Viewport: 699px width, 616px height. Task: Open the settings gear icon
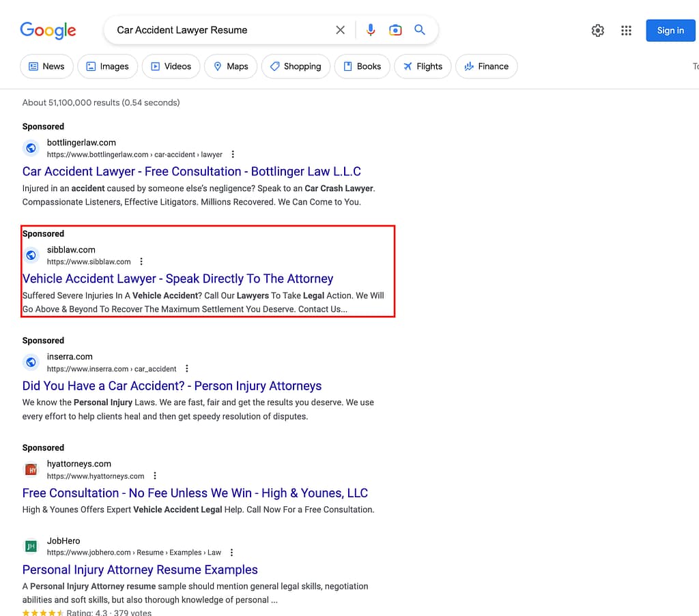[x=598, y=30]
